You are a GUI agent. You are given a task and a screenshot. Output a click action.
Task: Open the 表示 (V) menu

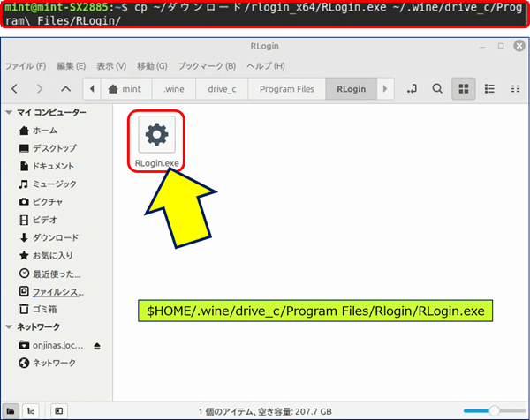(x=111, y=66)
